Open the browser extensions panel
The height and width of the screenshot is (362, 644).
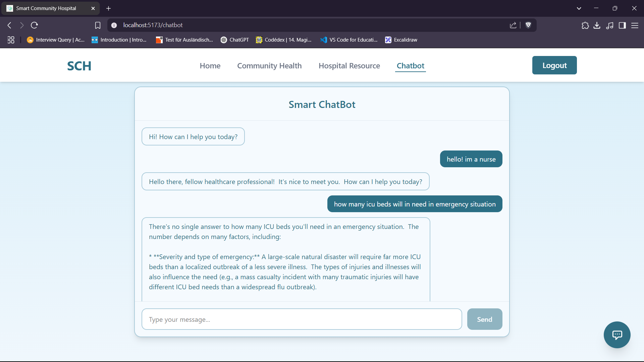pos(585,25)
